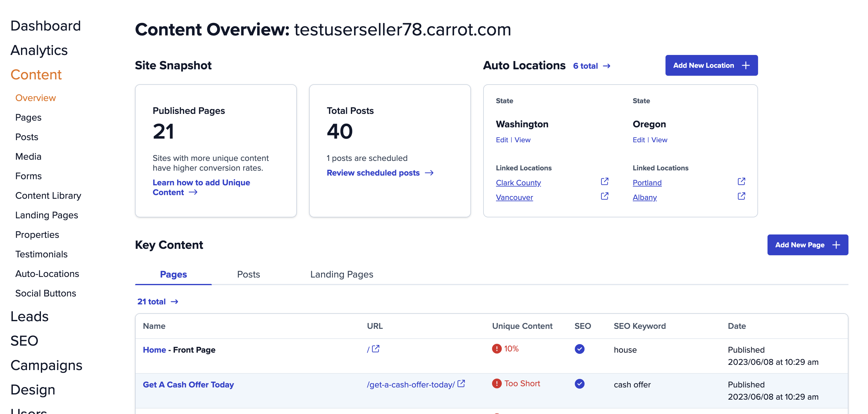
Task: Open Content Library in sidebar
Action: tap(48, 195)
